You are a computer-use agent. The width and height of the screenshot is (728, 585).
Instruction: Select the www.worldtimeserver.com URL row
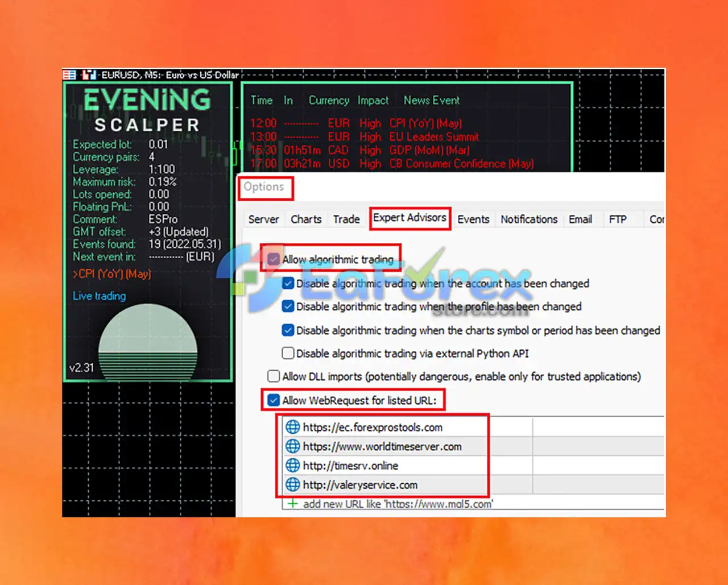pos(473,446)
